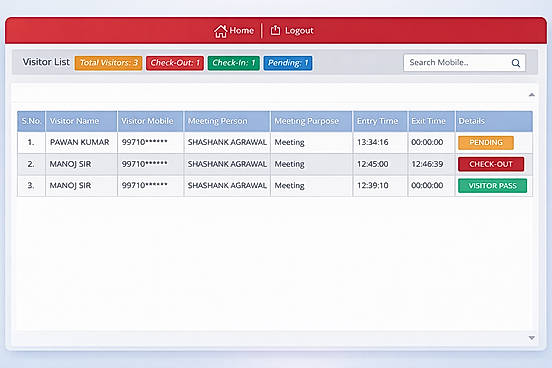
Task: Click the Details column header
Action: (494, 121)
